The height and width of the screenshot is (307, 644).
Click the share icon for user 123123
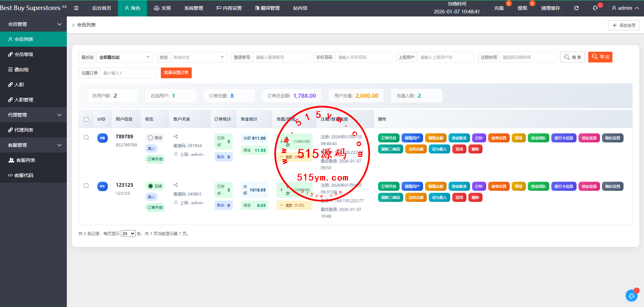pyautogui.click(x=176, y=185)
